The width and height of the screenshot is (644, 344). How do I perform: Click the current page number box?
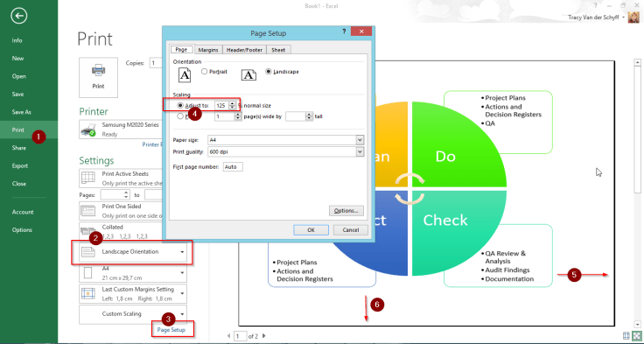[240, 336]
